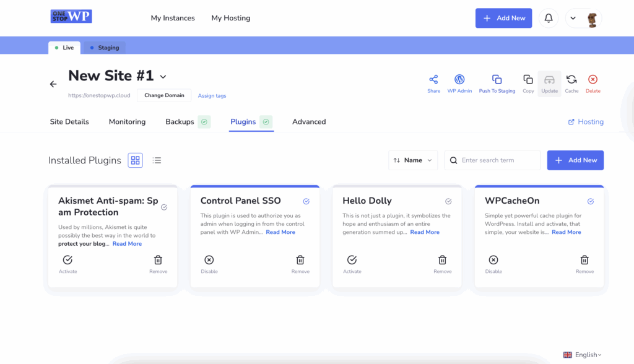Switch to the Staging environment tab

click(104, 48)
